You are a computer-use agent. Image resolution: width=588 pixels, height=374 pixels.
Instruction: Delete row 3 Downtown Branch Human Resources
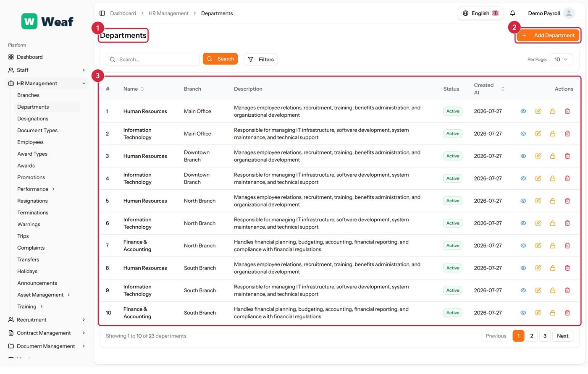pos(567,156)
